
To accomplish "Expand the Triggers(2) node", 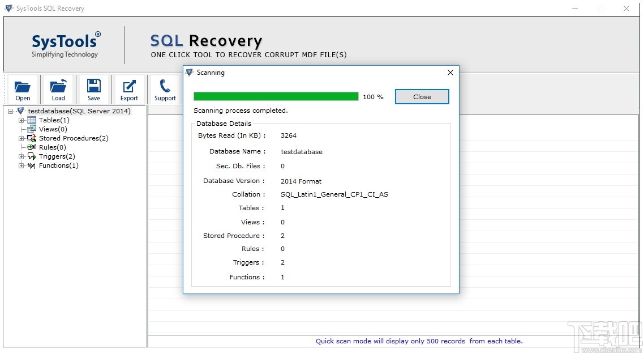I will [21, 156].
